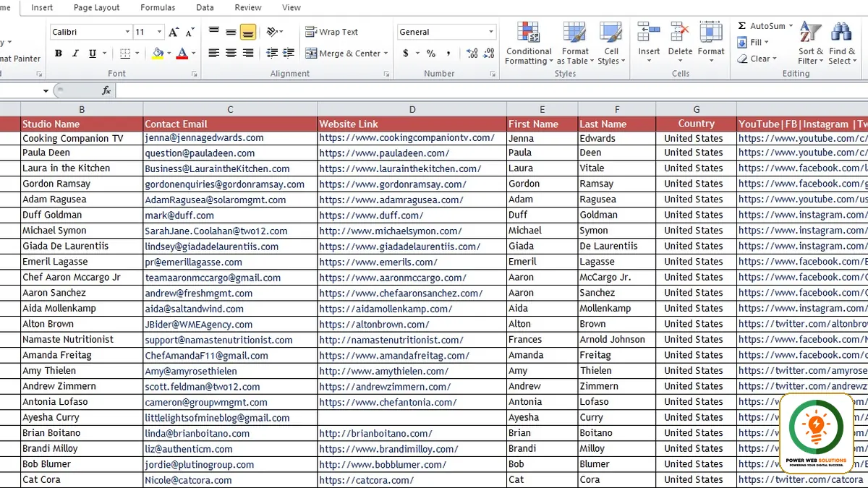Go to the Review tab
The image size is (868, 488).
click(x=248, y=8)
